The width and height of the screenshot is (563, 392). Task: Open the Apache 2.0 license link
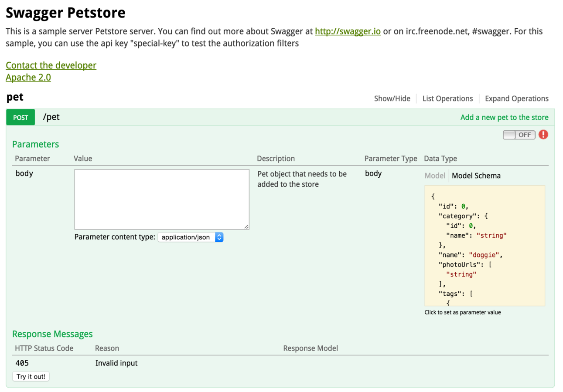(x=28, y=78)
